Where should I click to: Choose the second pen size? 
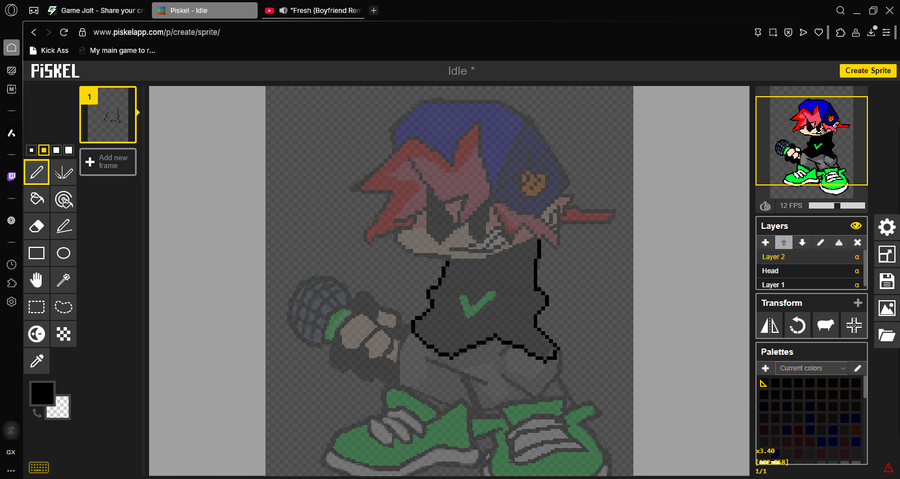click(x=44, y=150)
